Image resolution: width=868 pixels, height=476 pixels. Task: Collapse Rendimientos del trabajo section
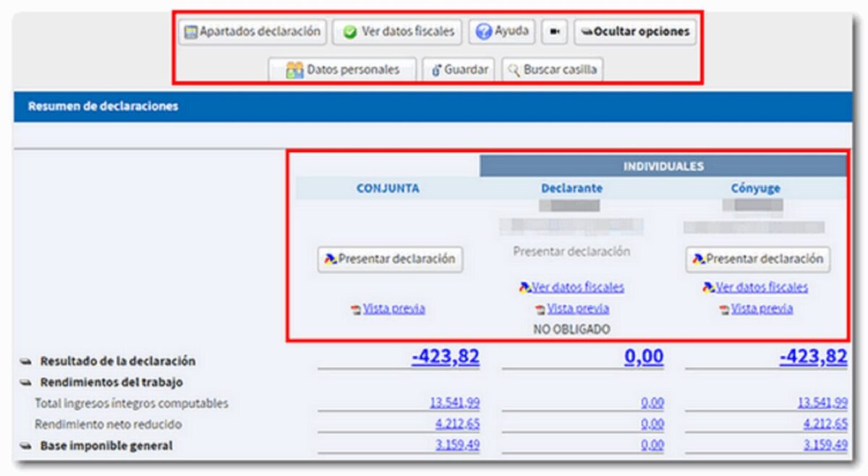point(26,382)
